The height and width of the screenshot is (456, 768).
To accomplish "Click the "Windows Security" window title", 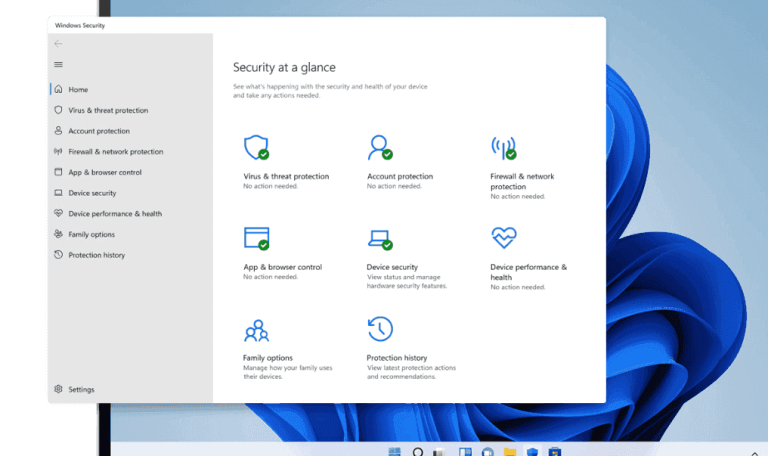I will tap(80, 25).
